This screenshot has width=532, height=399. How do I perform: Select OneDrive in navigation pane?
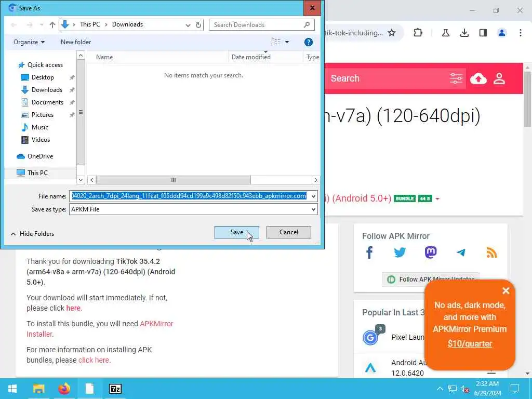tap(40, 156)
